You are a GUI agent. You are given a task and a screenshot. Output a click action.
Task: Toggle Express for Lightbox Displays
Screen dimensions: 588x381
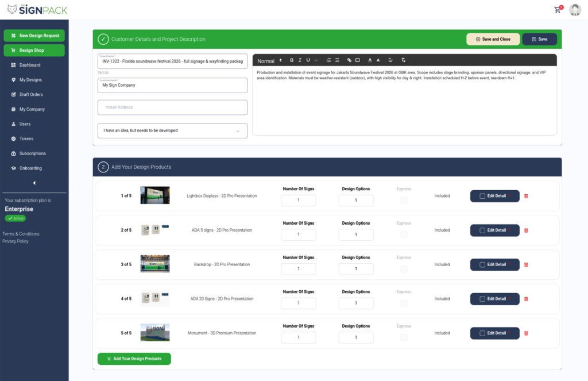pyautogui.click(x=404, y=201)
